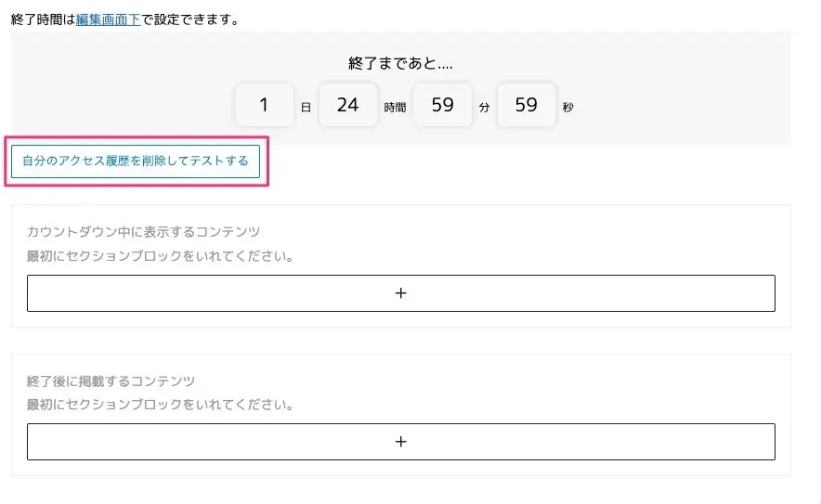The height and width of the screenshot is (504, 821).
Task: Click 自分のアクセス履歴を削除してテストする button
Action: [136, 161]
